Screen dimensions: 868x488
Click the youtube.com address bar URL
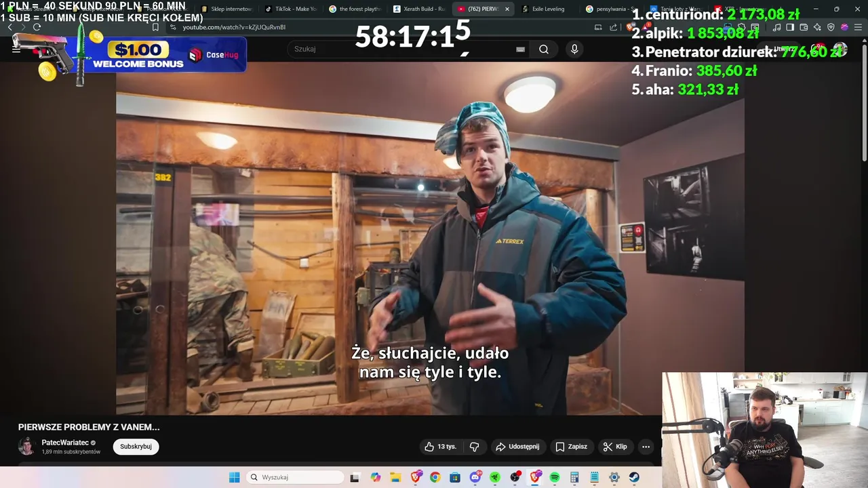(x=234, y=27)
